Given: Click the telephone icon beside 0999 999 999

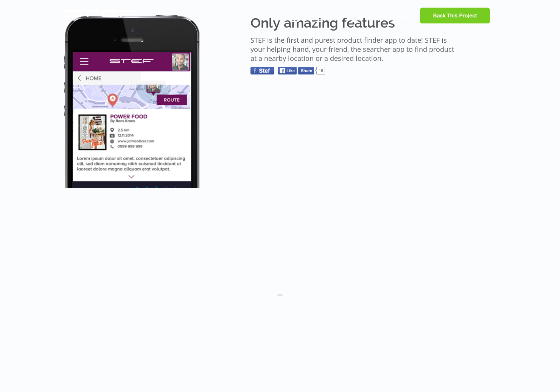Looking at the screenshot, I should point(112,146).
